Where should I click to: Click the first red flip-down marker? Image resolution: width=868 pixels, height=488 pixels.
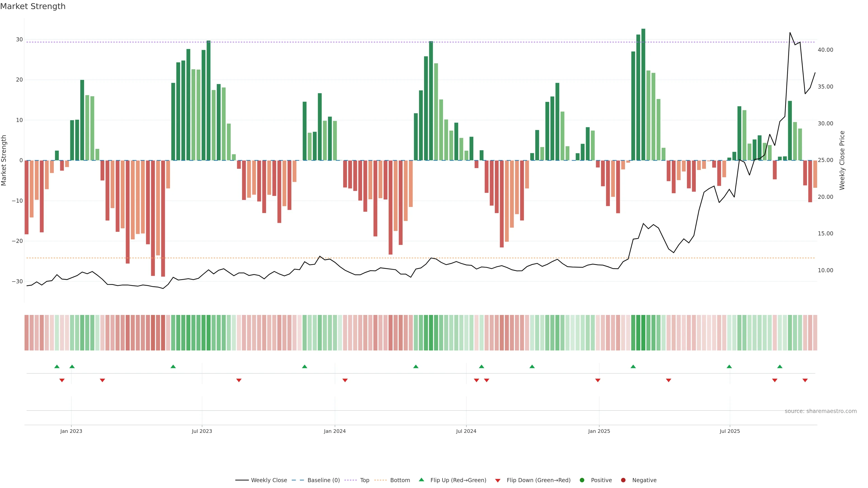coord(62,380)
